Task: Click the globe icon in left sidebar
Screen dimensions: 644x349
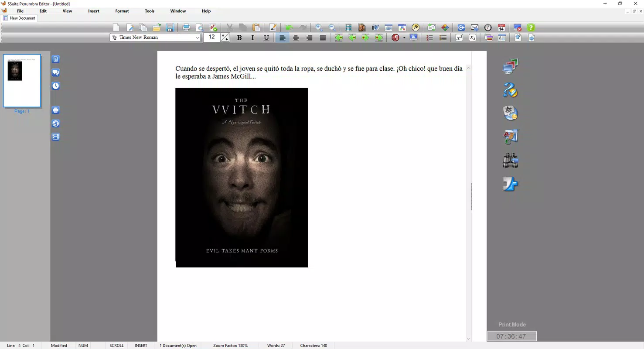Action: coord(56,123)
